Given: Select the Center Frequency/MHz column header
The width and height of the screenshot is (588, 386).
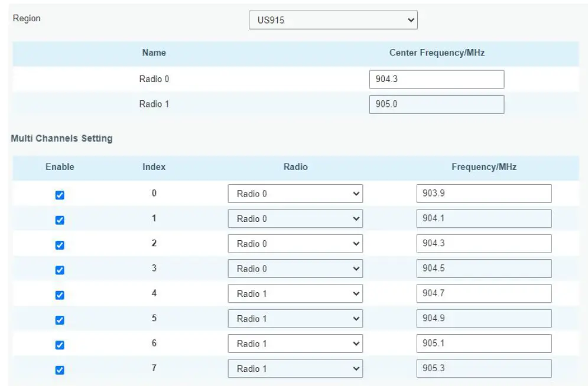Looking at the screenshot, I should pos(437,53).
